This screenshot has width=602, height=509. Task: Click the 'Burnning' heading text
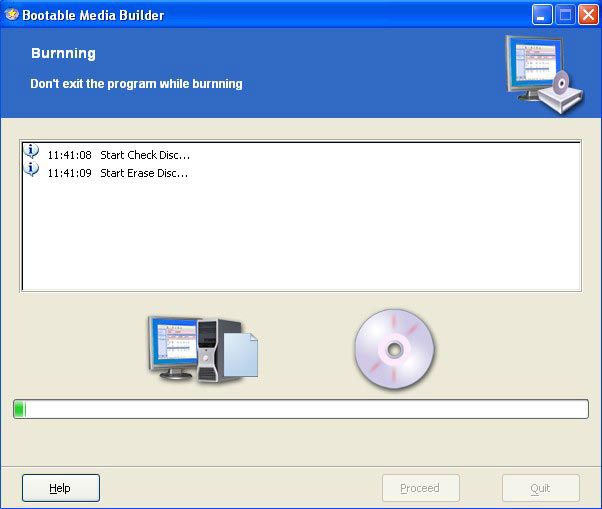pos(63,53)
